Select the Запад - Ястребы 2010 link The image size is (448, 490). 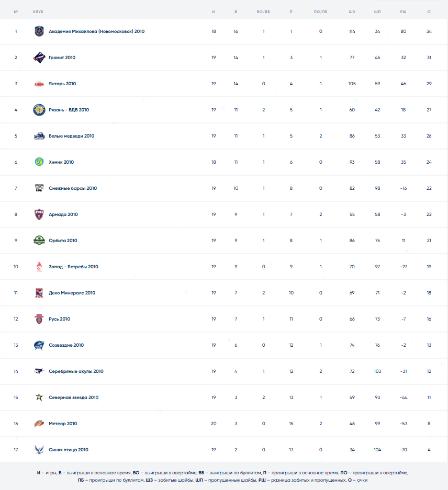point(73,267)
